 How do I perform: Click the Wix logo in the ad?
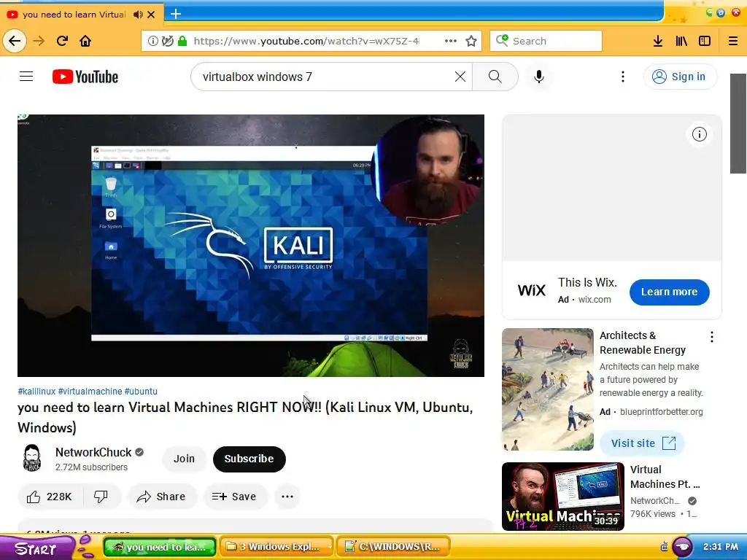(x=531, y=290)
